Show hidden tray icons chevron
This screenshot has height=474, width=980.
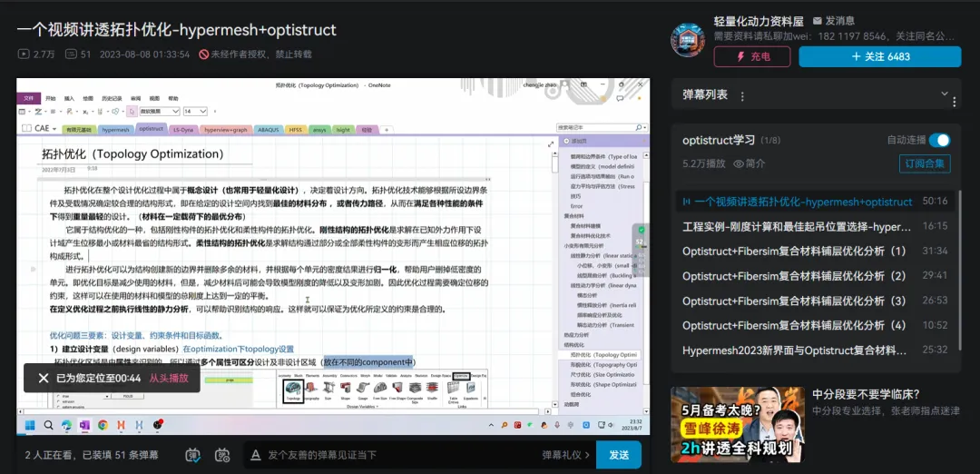tap(493, 425)
